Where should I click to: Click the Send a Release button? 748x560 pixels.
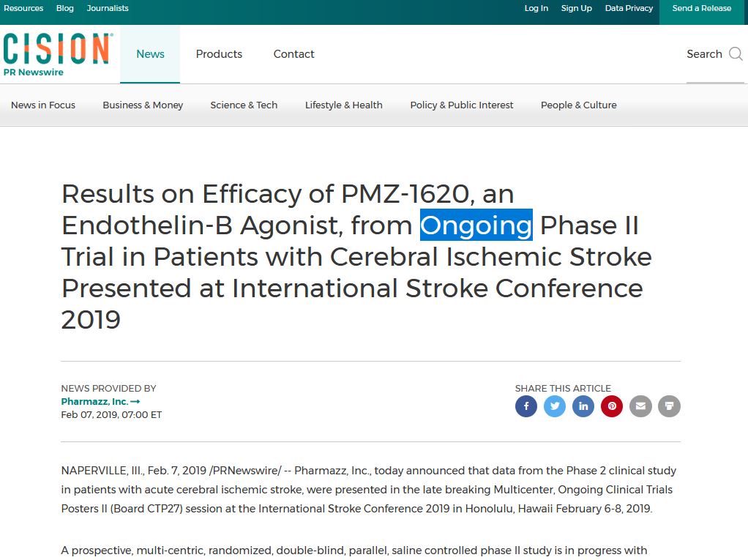click(x=702, y=8)
